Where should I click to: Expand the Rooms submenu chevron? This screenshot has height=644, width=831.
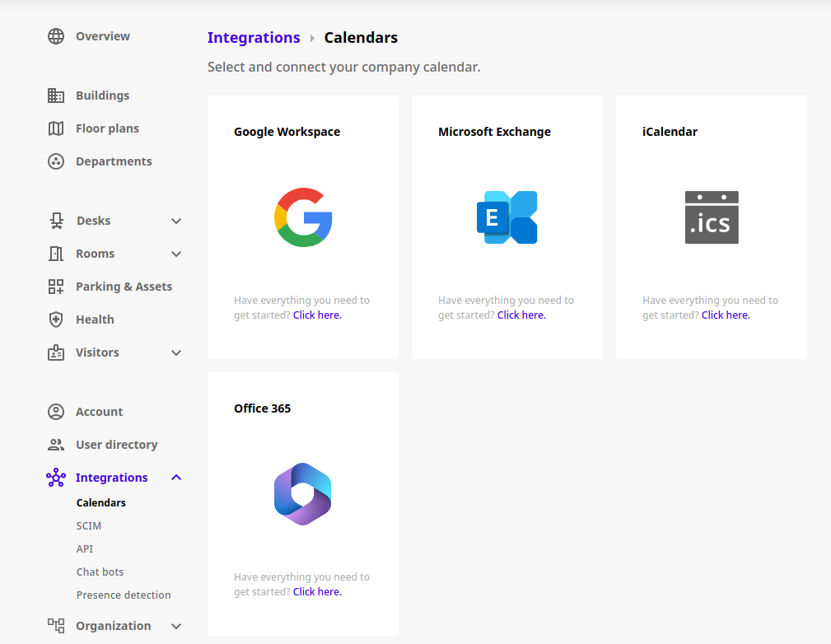[x=176, y=254]
